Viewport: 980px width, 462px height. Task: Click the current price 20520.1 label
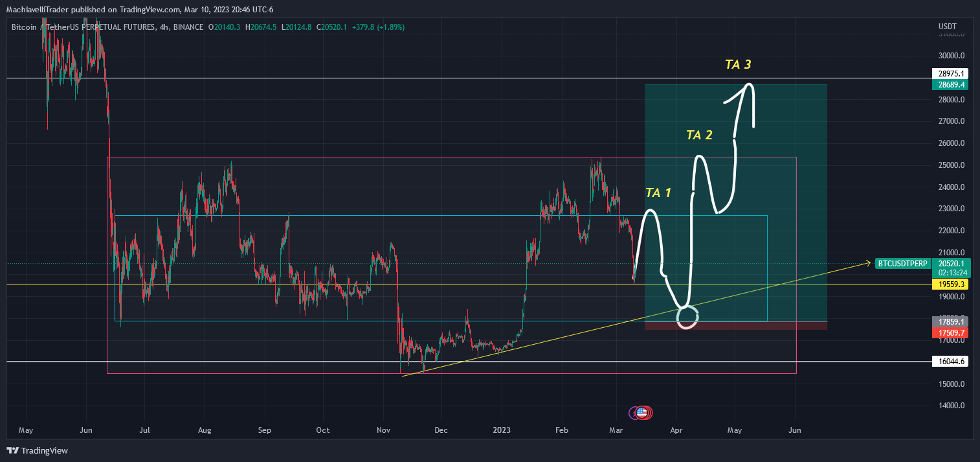tap(950, 263)
